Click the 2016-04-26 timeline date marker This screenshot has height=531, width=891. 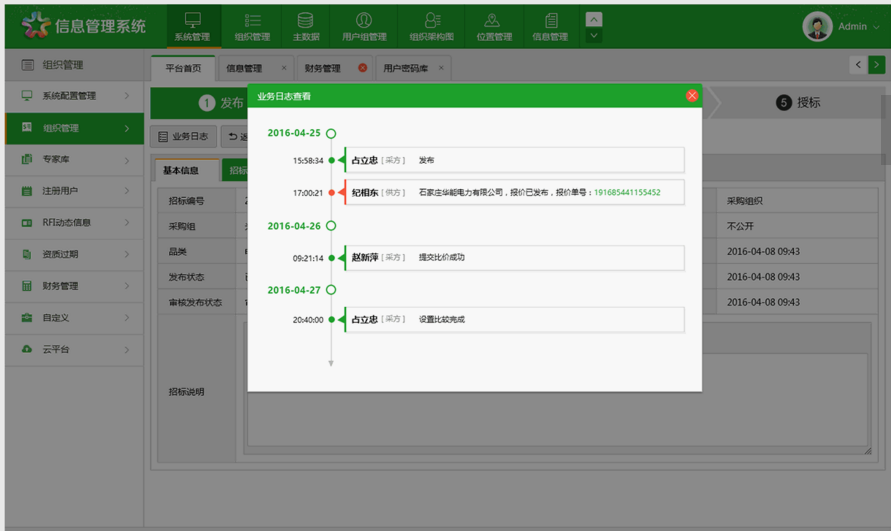click(331, 226)
